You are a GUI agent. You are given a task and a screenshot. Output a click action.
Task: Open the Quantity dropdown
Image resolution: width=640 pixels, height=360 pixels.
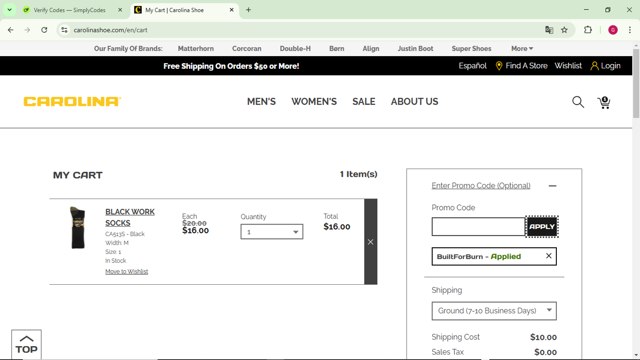[x=271, y=232]
